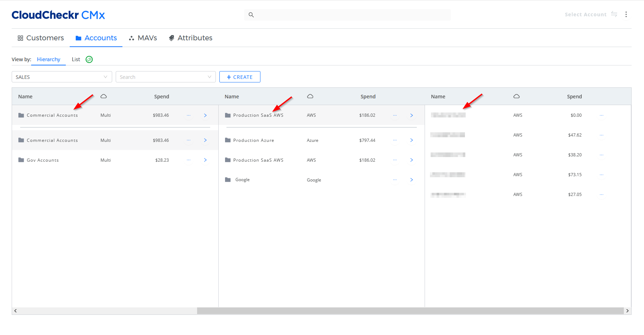Open options for the $38.20 AWS account

[602, 155]
